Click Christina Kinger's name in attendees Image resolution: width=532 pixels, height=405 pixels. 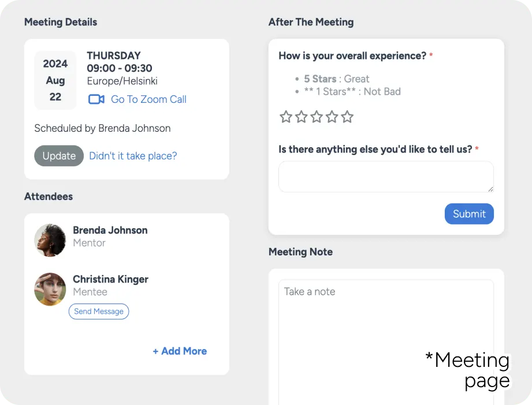click(110, 279)
